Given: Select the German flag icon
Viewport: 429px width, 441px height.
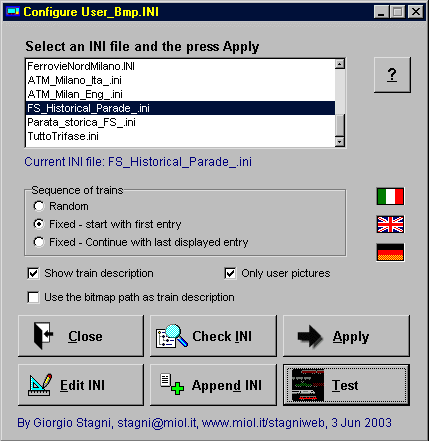Looking at the screenshot, I should [390, 252].
